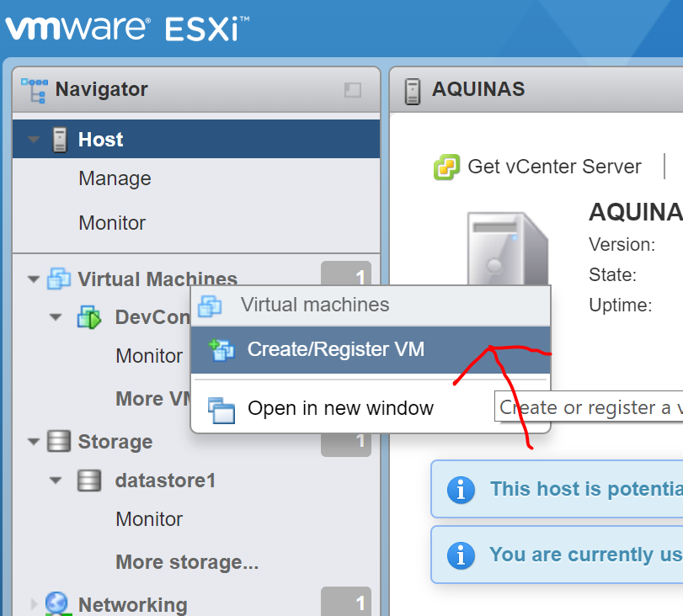Click the AQUINAS host icon in header

tap(412, 91)
